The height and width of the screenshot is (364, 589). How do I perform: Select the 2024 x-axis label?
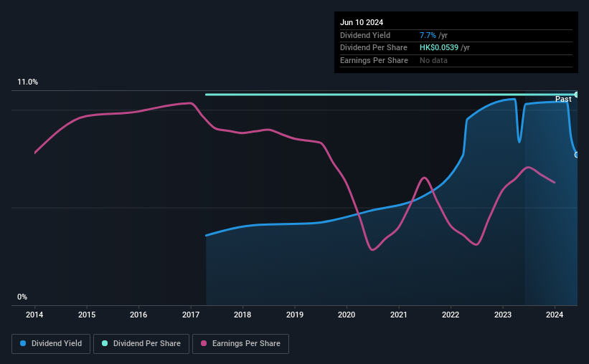(x=555, y=315)
